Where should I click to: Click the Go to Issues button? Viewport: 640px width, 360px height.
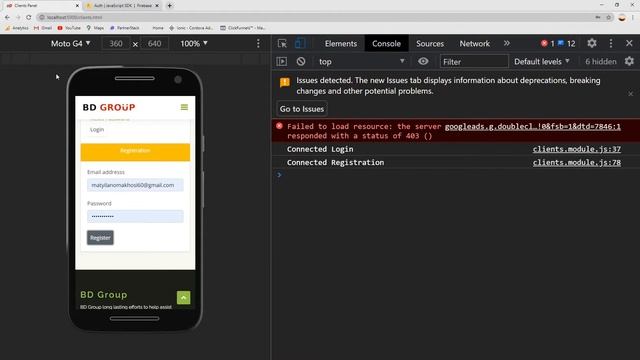point(302,109)
